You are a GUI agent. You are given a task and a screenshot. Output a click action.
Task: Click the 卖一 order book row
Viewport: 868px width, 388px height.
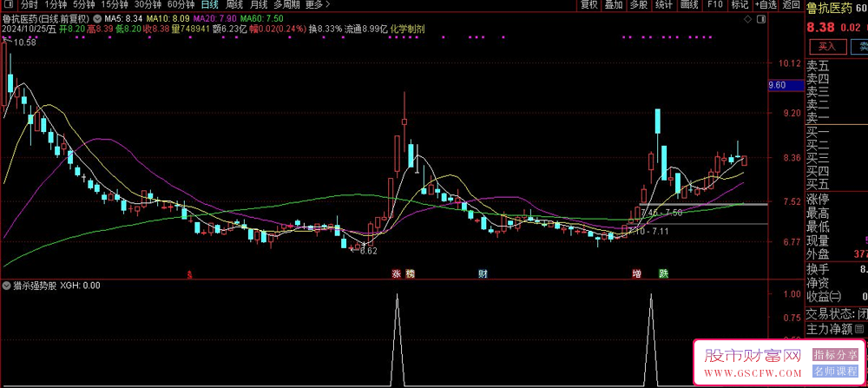837,117
